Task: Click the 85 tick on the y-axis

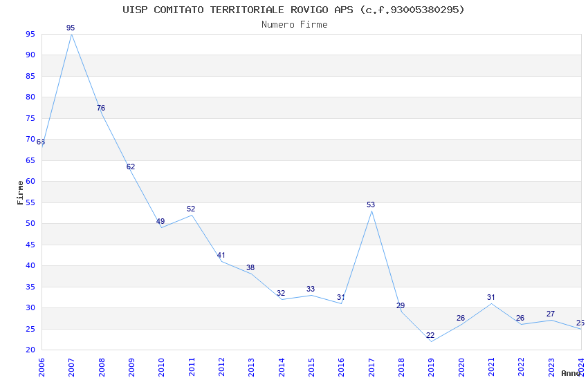Action: point(30,76)
